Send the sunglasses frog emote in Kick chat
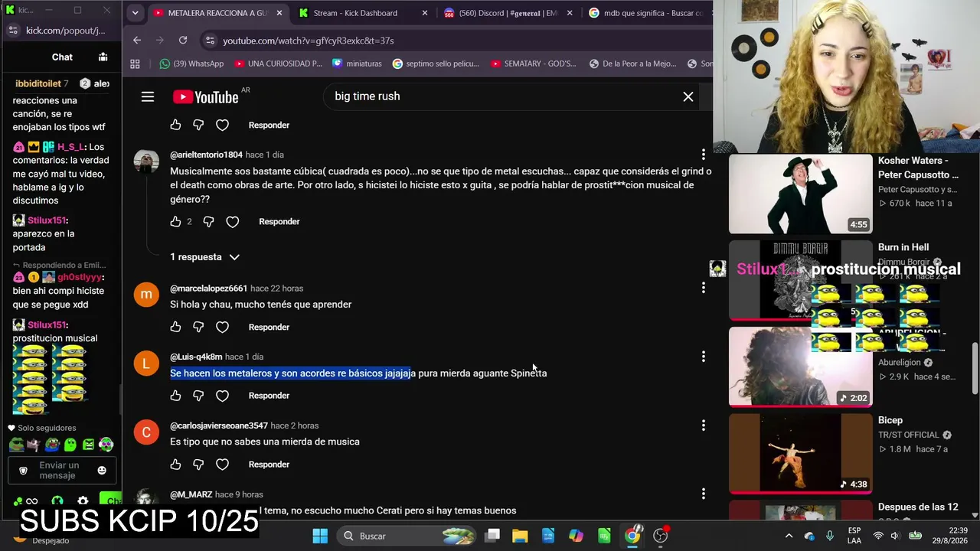Image resolution: width=980 pixels, height=551 pixels. [x=16, y=444]
